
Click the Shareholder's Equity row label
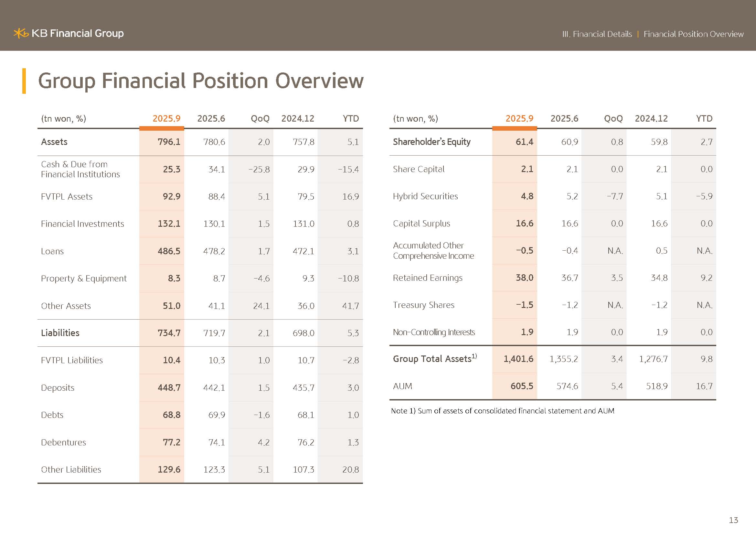tap(431, 142)
